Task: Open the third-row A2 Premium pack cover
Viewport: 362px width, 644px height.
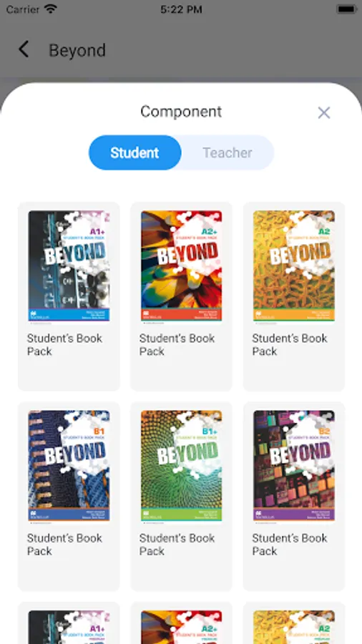Action: 294,627
